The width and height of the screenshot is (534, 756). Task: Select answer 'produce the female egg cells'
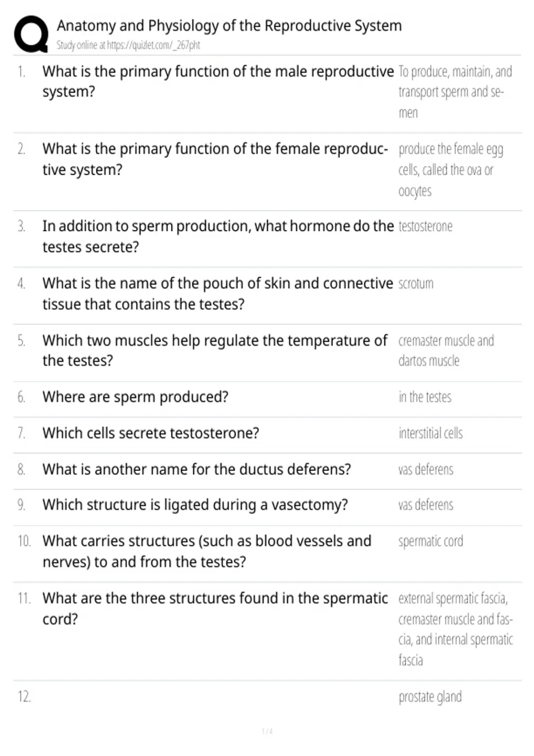pos(451,170)
